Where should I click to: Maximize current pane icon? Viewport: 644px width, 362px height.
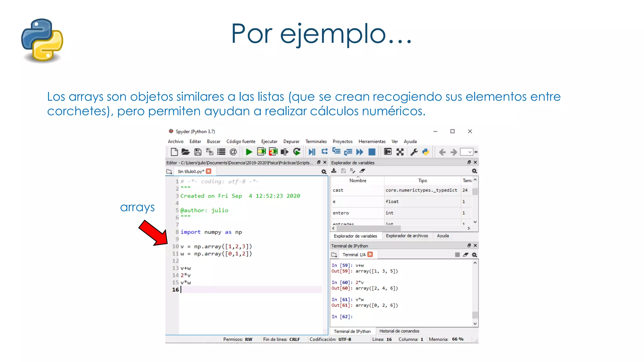(388, 152)
